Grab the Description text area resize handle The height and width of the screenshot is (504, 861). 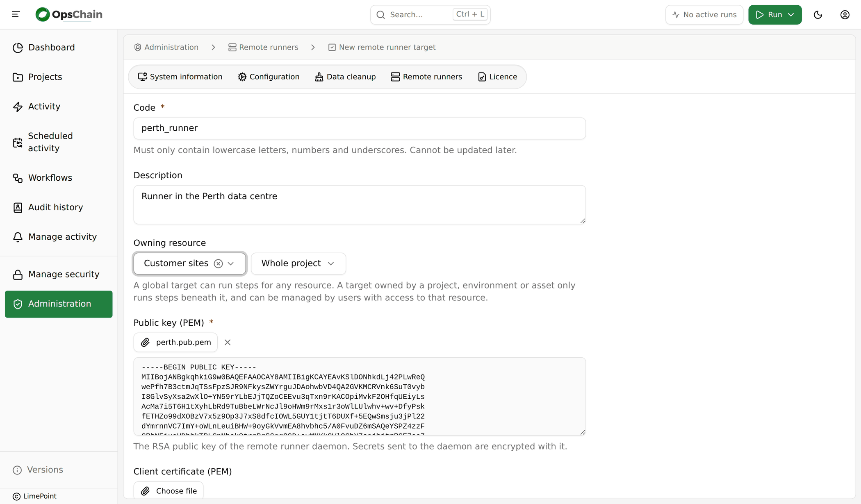click(x=583, y=221)
